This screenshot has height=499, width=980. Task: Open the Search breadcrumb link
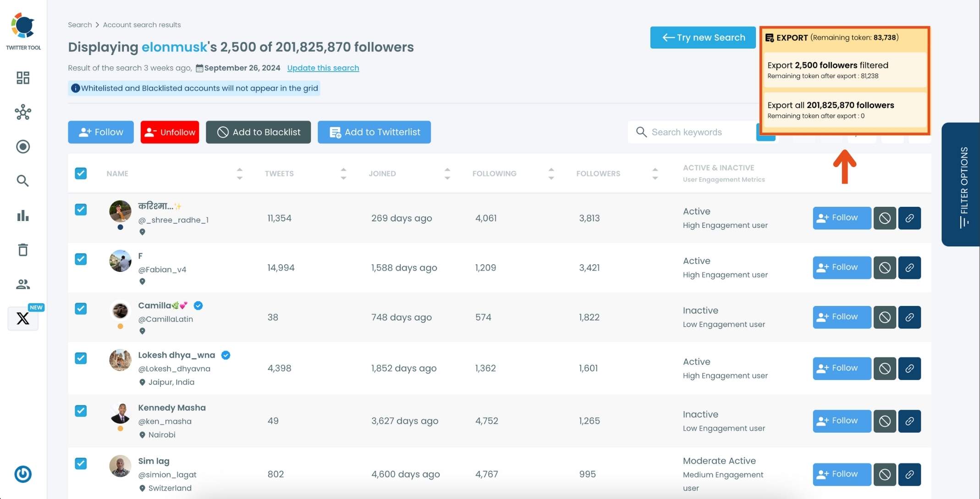coord(80,24)
